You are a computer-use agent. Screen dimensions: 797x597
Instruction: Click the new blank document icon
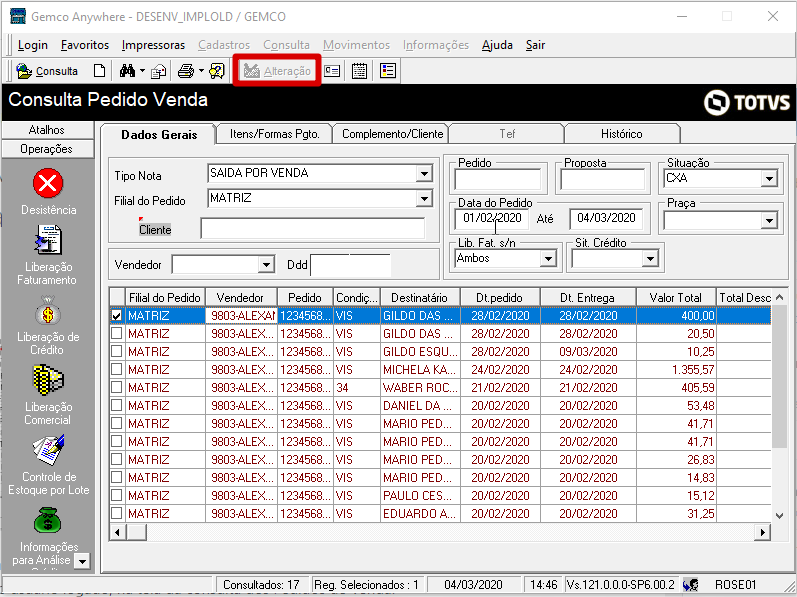pos(100,71)
